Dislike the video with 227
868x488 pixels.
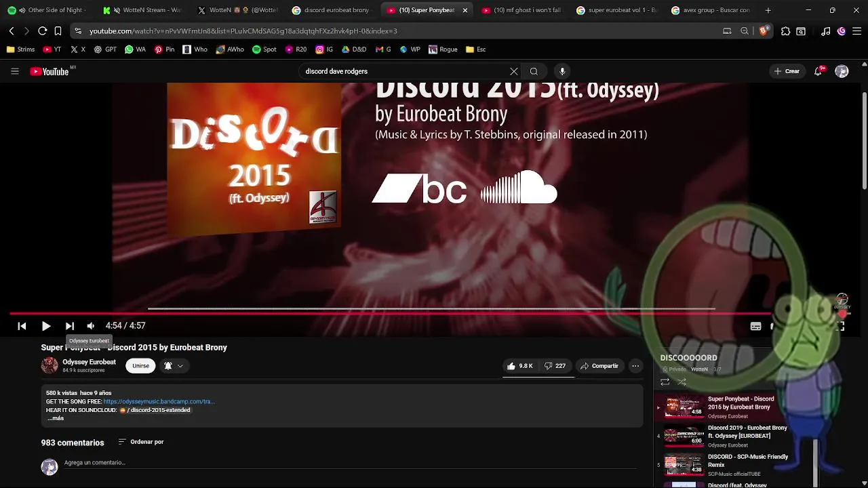(555, 366)
